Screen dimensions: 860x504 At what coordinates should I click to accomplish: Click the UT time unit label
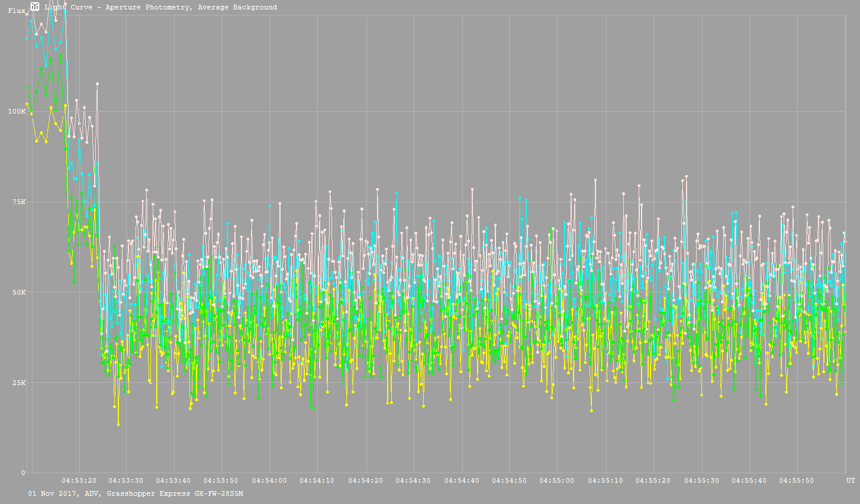[850, 481]
